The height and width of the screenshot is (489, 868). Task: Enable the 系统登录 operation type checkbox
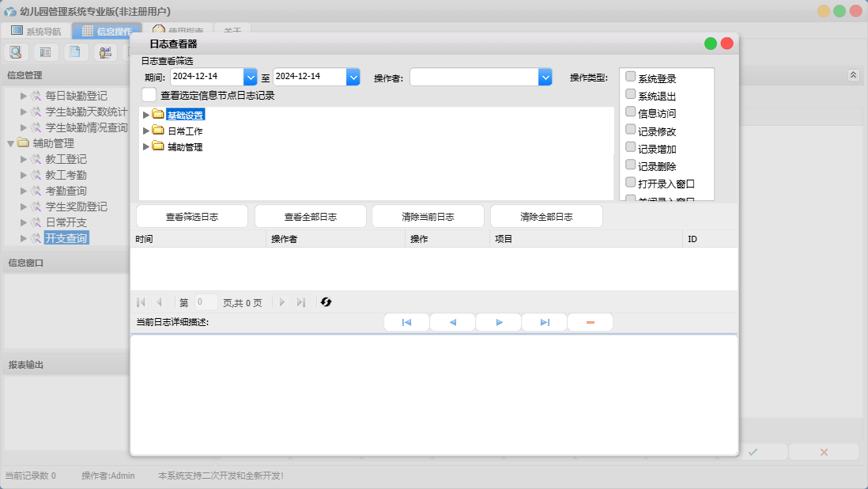click(631, 77)
